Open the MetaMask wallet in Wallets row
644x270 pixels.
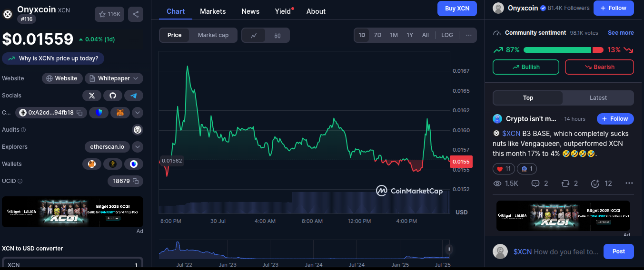92,164
